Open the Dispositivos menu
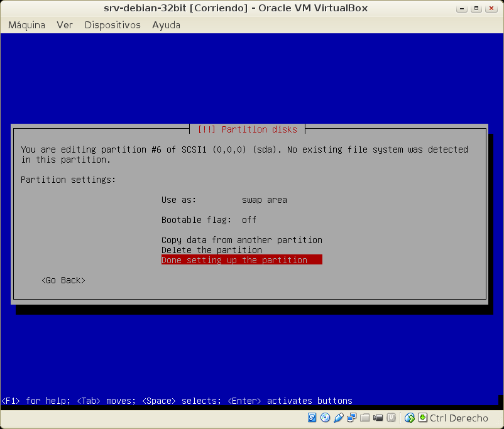Screen dimensions: 504x429 pos(112,25)
